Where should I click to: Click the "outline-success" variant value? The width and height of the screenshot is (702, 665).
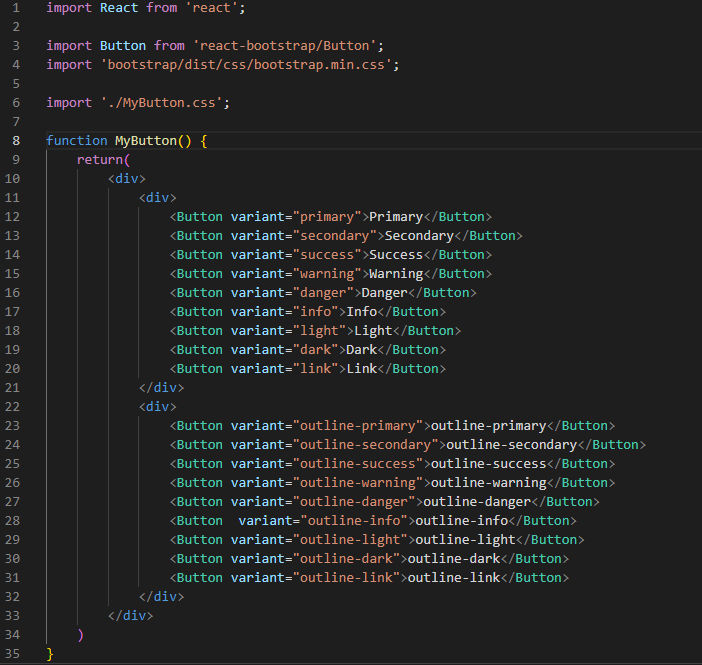click(358, 463)
